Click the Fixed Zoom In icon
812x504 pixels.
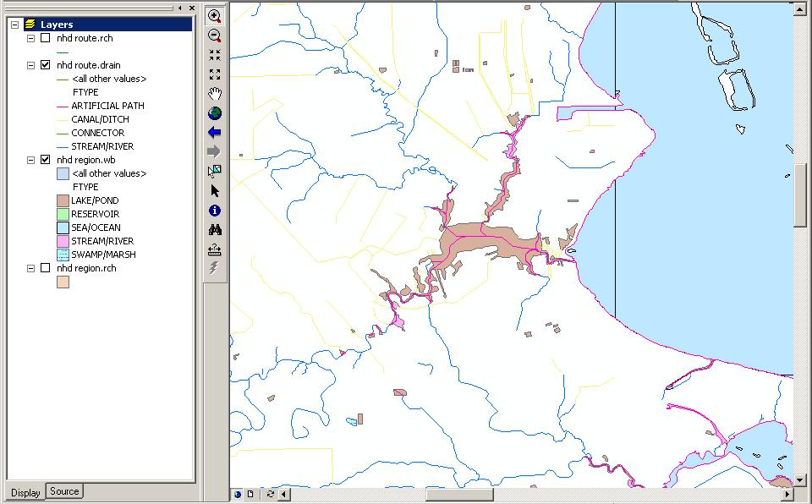coord(215,54)
